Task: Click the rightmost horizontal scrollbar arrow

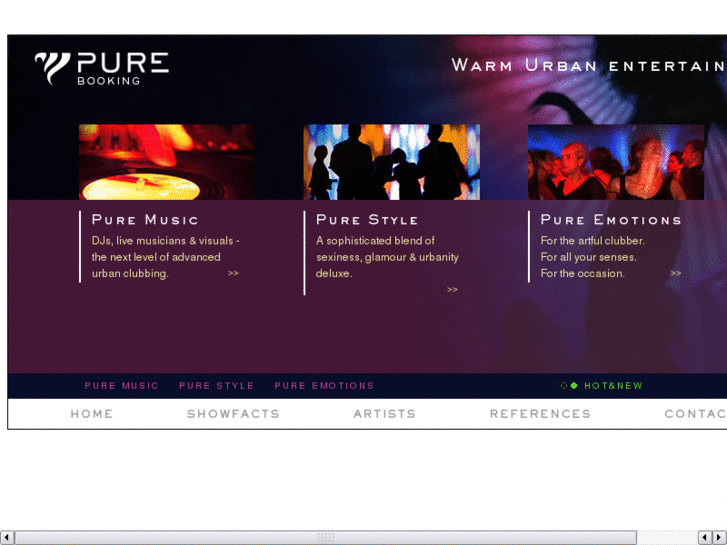Action: 720,537
